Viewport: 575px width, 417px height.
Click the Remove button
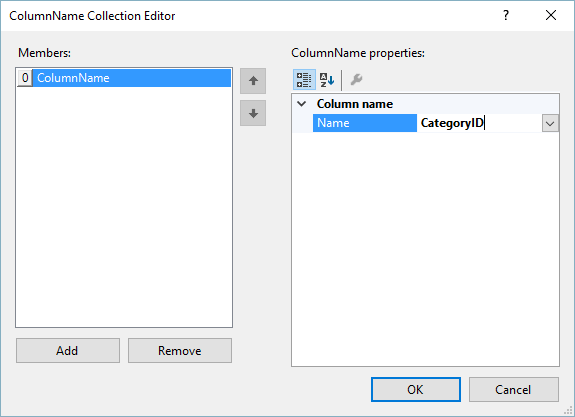(180, 351)
